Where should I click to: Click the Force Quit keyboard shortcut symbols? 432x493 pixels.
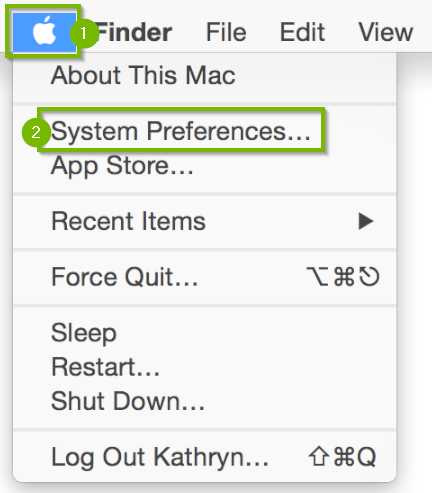[343, 277]
